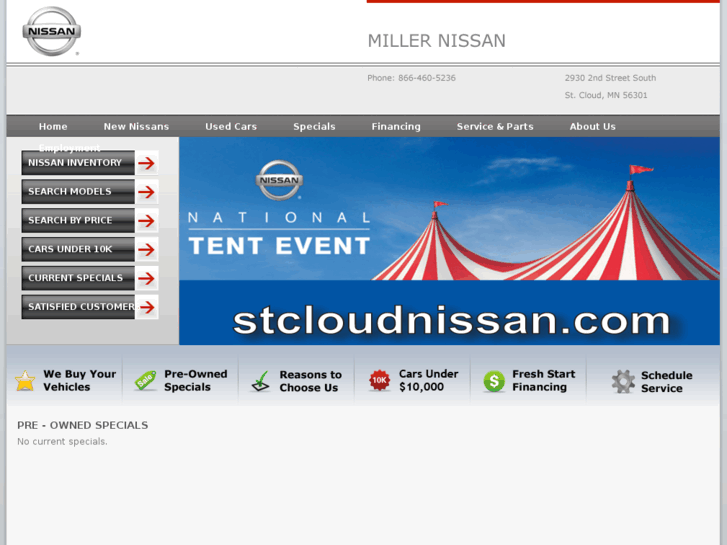Open the Service & Parts menu
727x545 pixels.
(x=495, y=127)
